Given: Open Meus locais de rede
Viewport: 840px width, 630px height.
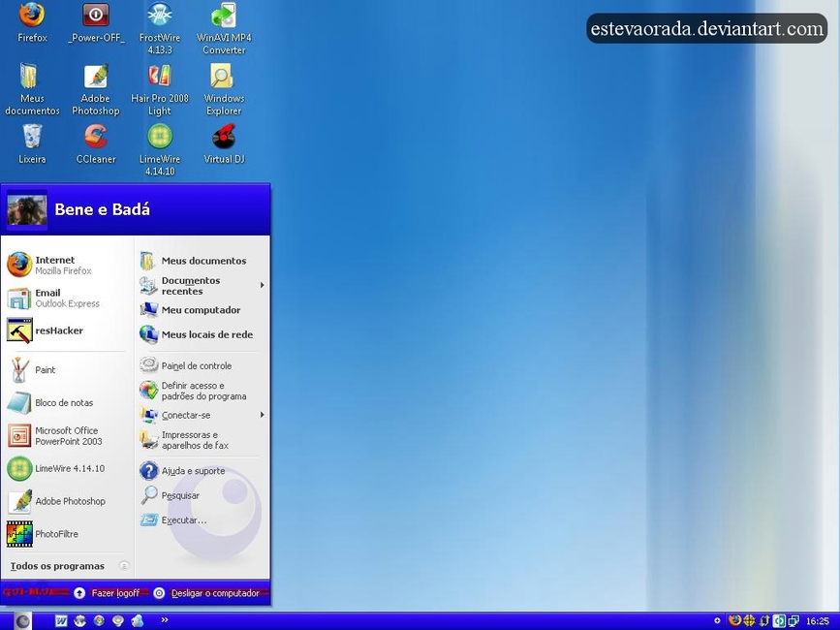Looking at the screenshot, I should [x=202, y=334].
